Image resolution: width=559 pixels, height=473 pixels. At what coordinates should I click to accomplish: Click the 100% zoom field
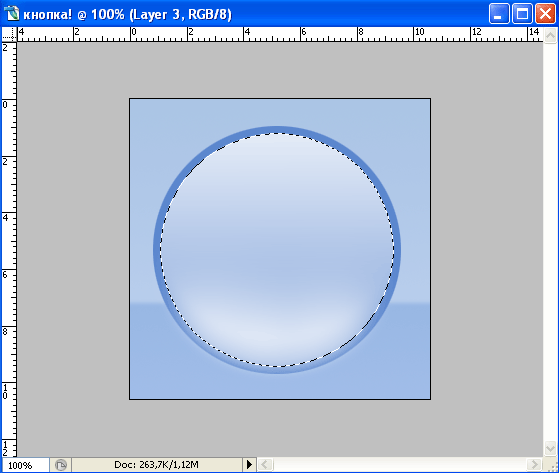[x=25, y=465]
